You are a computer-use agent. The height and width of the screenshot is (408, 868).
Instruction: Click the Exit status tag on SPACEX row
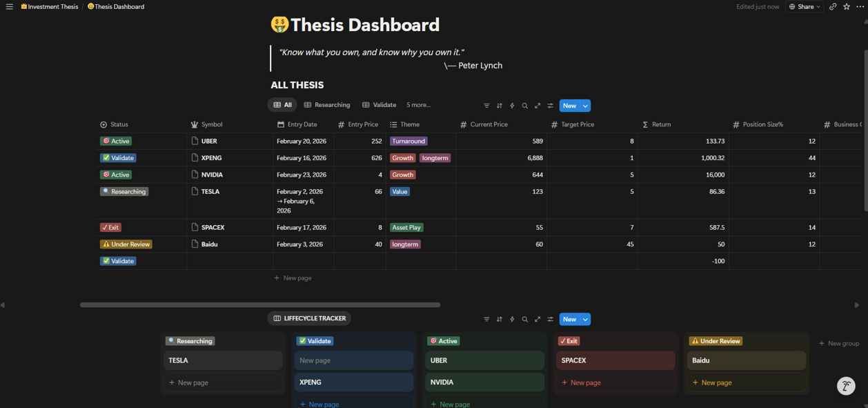pos(110,227)
